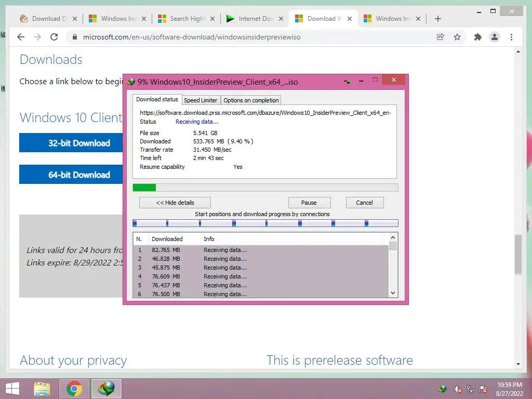Image resolution: width=532 pixels, height=399 pixels.
Task: Click the page scrollbar down arrow
Action: tap(518, 364)
